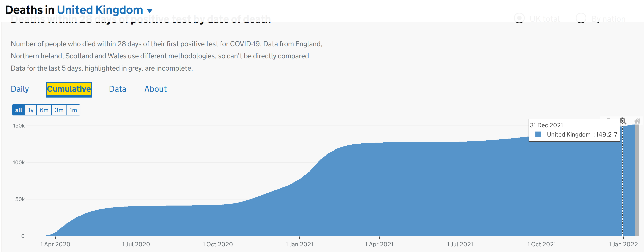Screen dimensions: 644x252
Task: Select the Cumulative tab
Action: [x=69, y=89]
